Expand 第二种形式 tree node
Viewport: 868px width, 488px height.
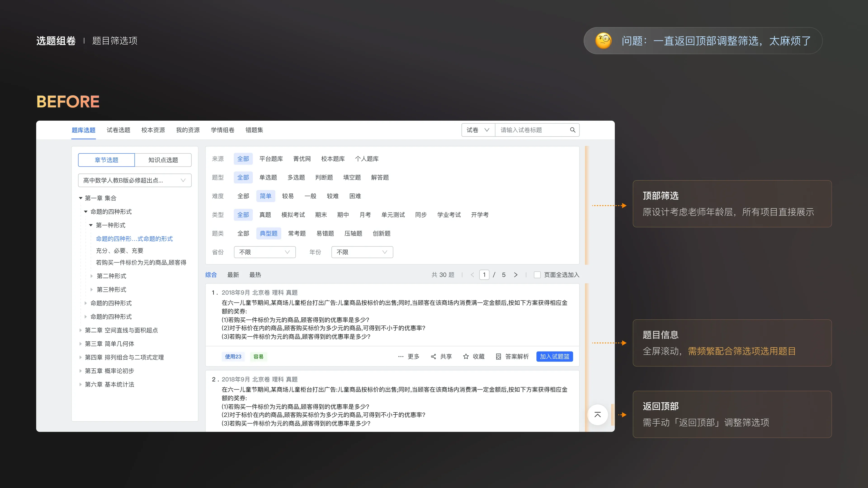click(x=91, y=276)
